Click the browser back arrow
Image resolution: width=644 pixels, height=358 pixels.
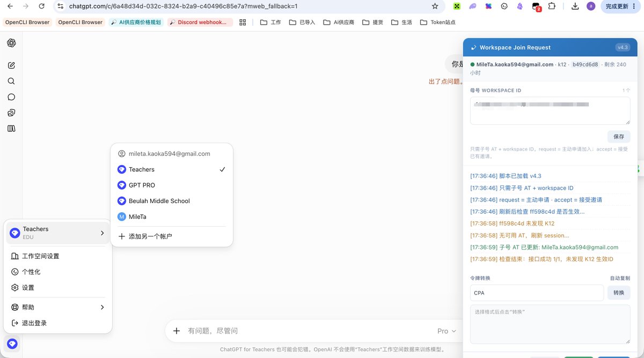tap(10, 6)
